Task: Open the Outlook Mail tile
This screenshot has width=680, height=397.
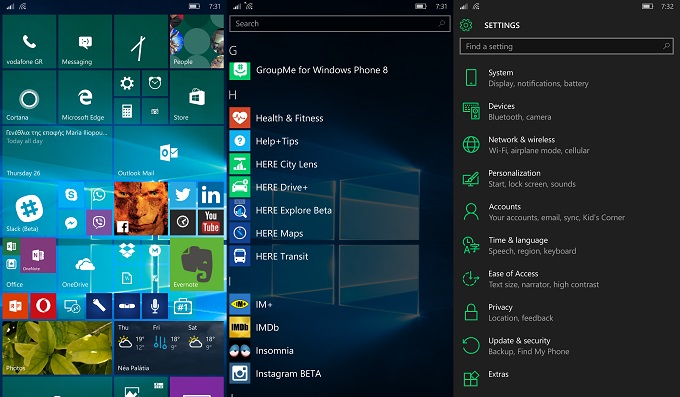Action: (169, 153)
